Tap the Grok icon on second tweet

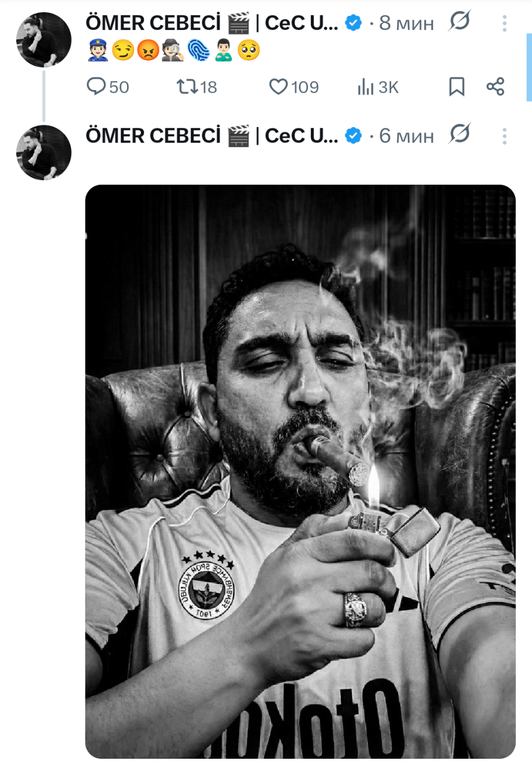[x=460, y=135]
